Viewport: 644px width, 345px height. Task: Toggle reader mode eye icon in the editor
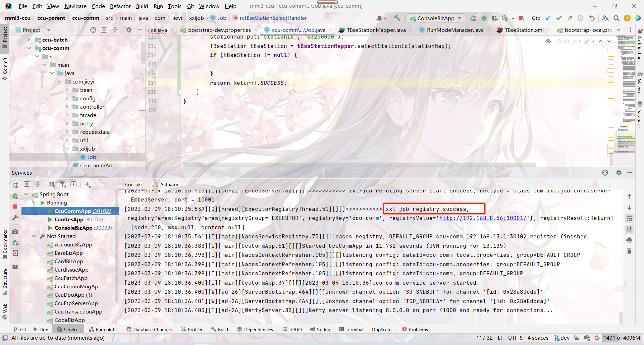[x=548, y=41]
